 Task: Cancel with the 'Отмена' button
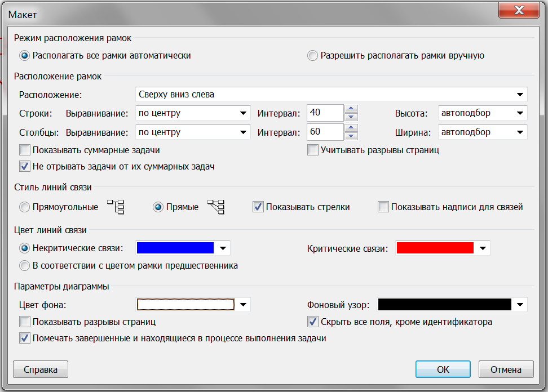click(x=506, y=369)
